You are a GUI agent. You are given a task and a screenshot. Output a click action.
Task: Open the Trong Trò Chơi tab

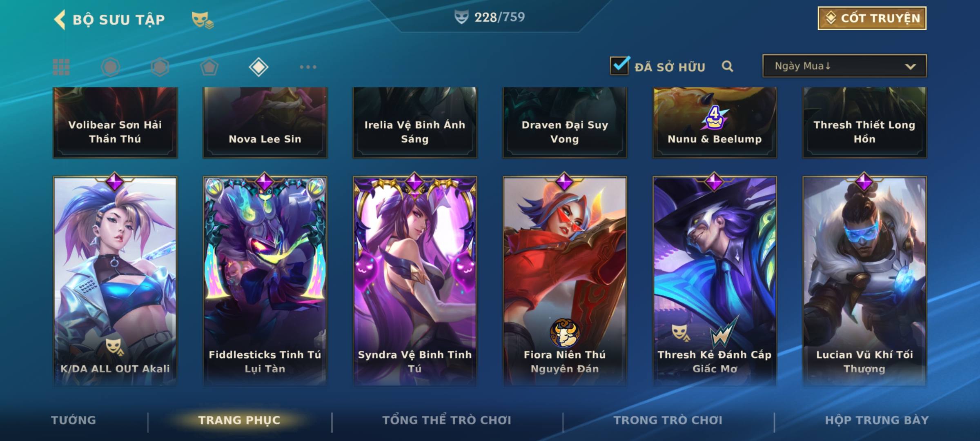pos(668,420)
